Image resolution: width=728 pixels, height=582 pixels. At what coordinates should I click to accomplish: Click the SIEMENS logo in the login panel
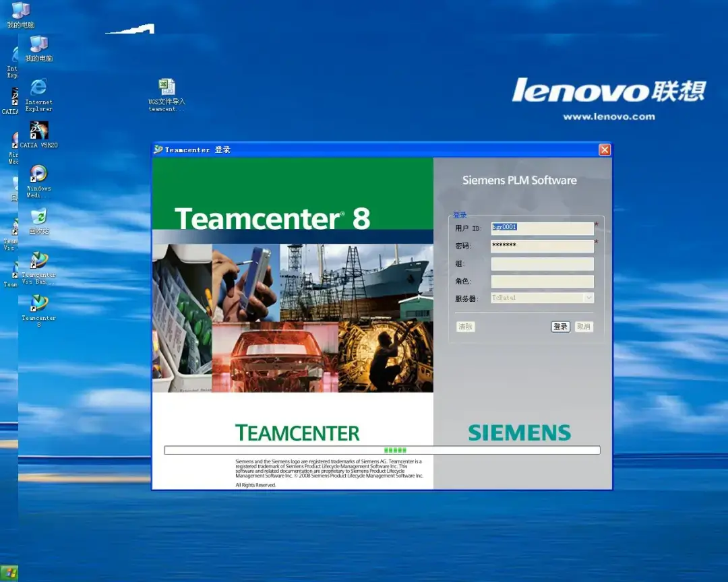(519, 432)
